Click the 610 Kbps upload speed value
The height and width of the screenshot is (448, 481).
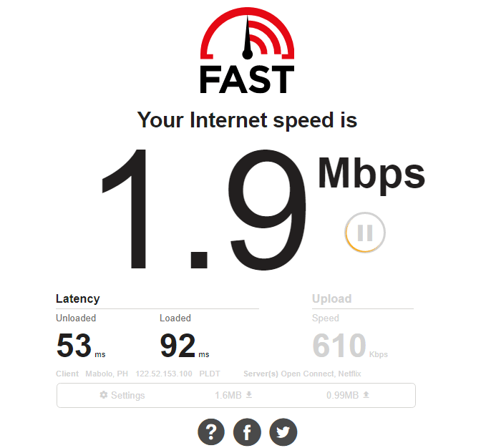[350, 346]
